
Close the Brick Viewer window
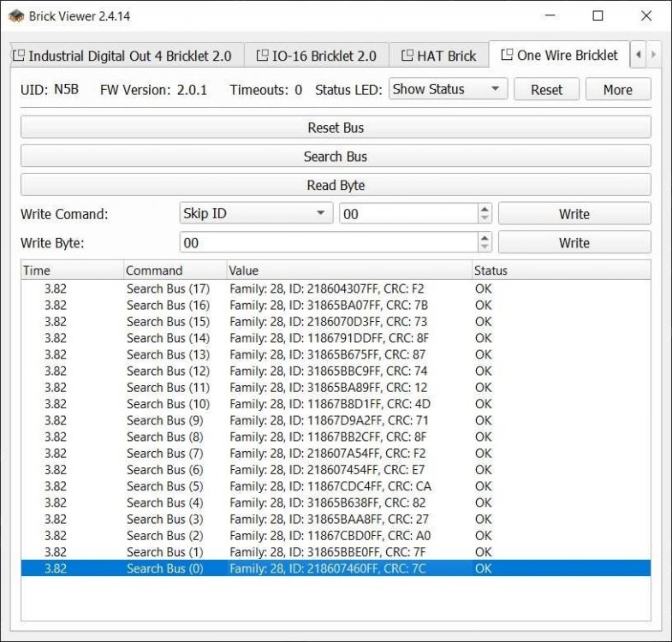click(x=645, y=16)
